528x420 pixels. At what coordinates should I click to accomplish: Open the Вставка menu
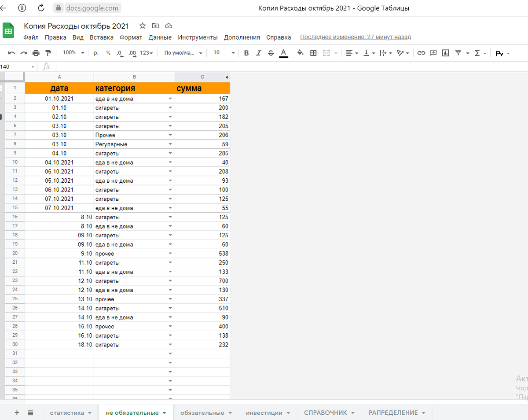(x=102, y=37)
